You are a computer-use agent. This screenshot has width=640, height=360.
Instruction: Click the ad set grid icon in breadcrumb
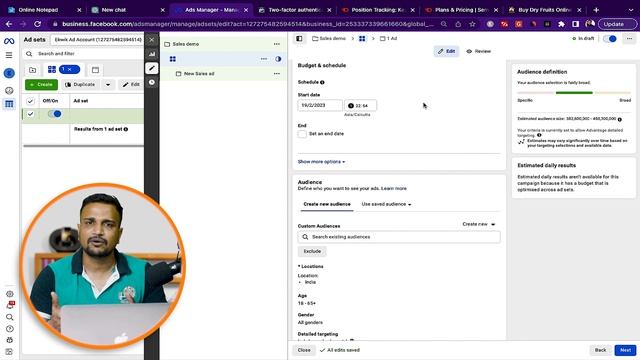pos(362,38)
